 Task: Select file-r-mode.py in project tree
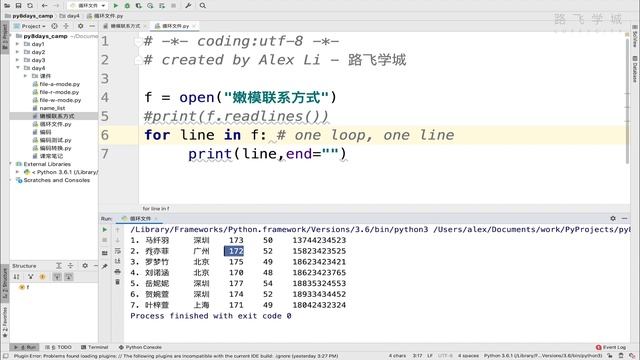tap(56, 92)
